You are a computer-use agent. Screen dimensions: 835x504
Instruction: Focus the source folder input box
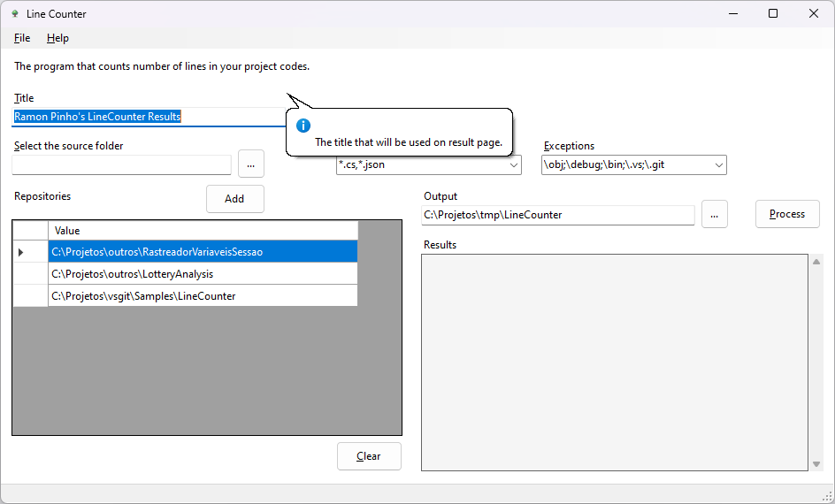point(121,164)
